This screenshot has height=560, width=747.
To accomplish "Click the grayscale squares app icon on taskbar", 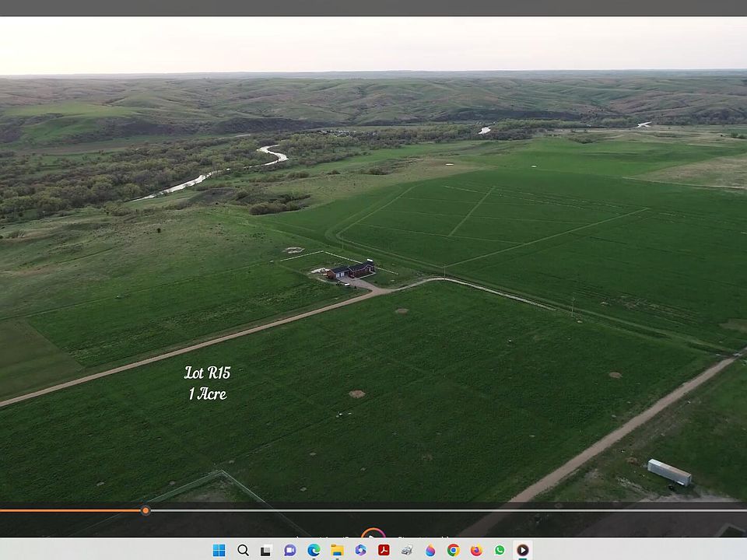I will (x=266, y=550).
